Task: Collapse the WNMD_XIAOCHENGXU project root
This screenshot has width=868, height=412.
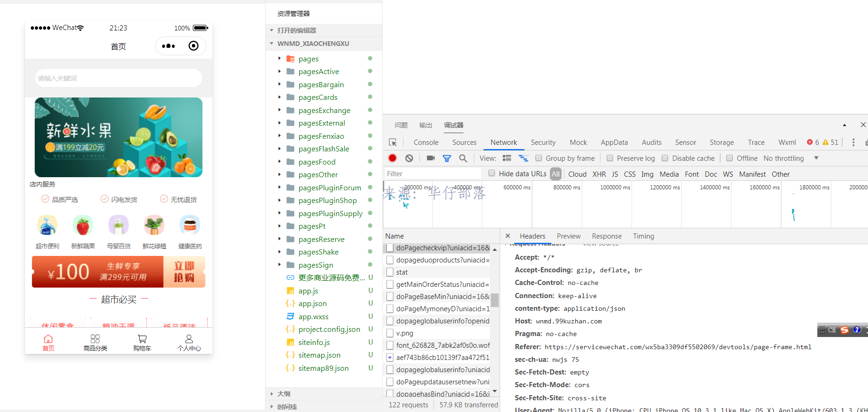Action: coord(272,44)
